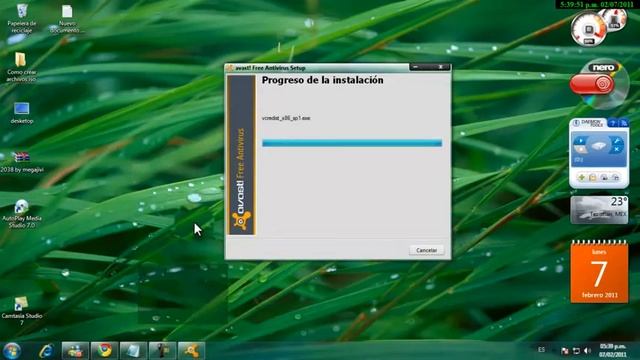The width and height of the screenshot is (640, 360).
Task: Open the Action Center flag tray icon
Action: [565, 351]
